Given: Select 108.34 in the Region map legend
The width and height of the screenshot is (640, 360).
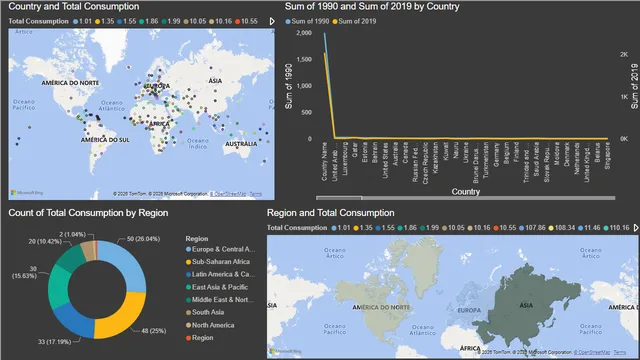Looking at the screenshot, I should tap(562, 228).
